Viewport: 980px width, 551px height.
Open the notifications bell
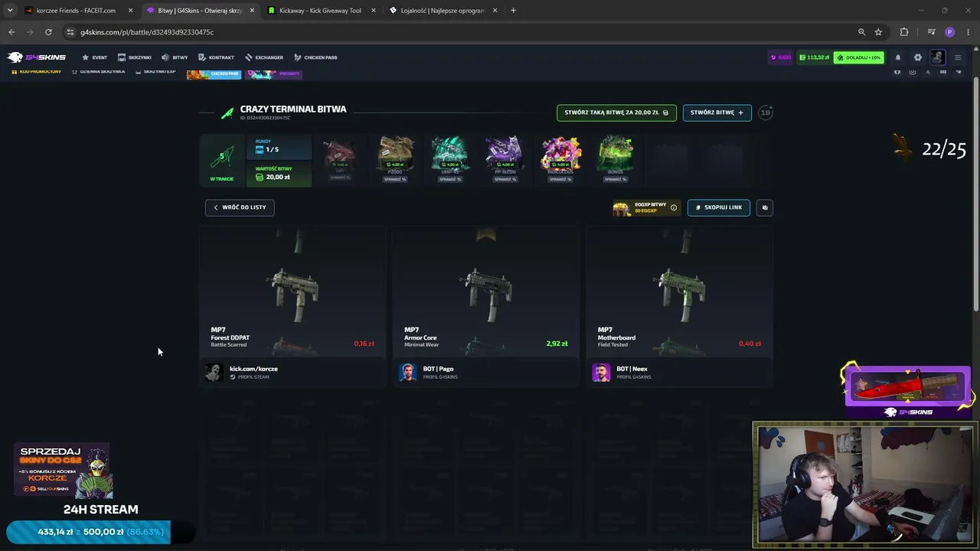coord(898,57)
